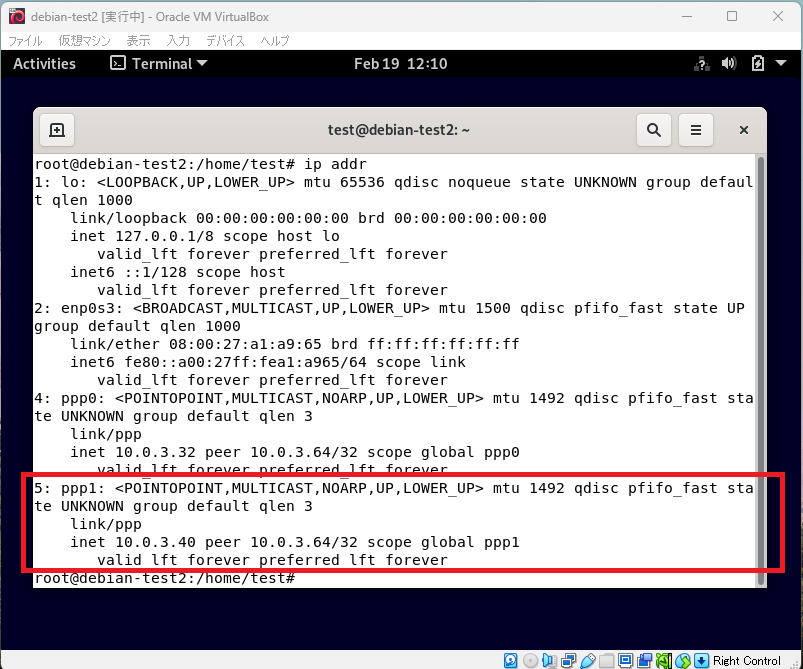Click the network status icon in top bar
803x669 pixels.
(x=702, y=64)
